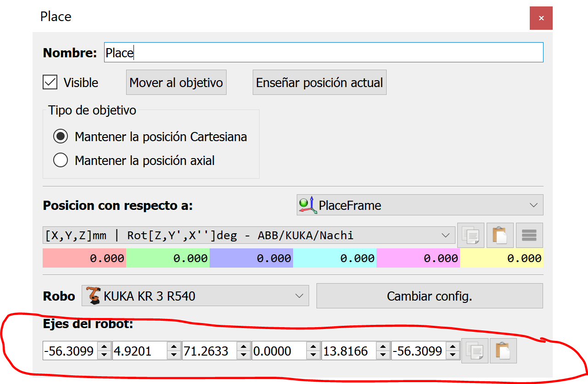
Task: Open the PlaceFrame reference dropdown
Action: [420, 205]
